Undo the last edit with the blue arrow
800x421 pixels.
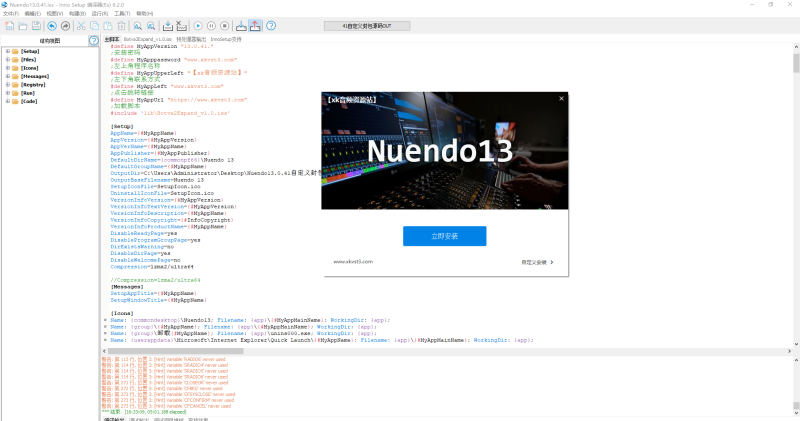tap(52, 26)
